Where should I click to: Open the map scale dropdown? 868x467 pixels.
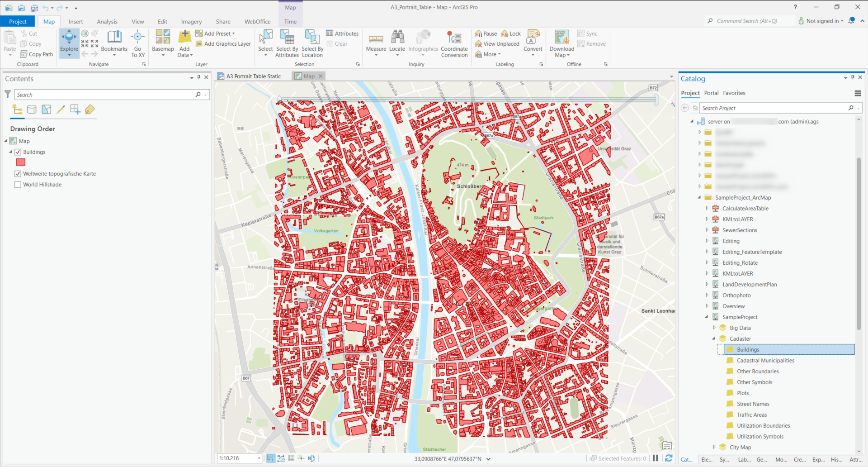tap(259, 458)
